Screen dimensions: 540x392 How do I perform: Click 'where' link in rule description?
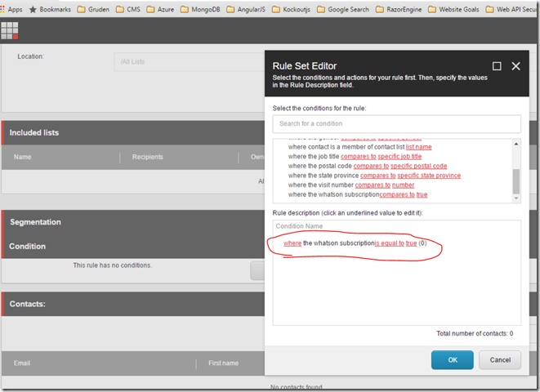pos(292,243)
